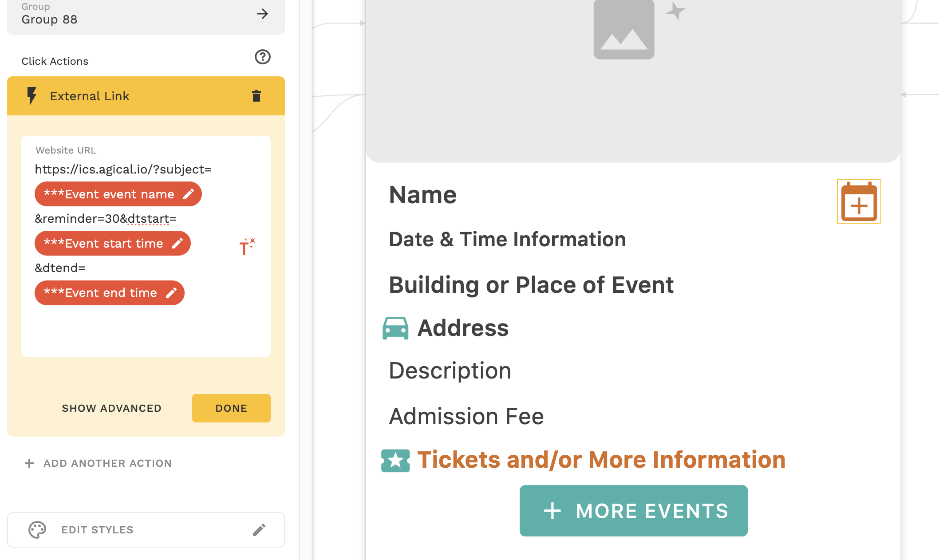Click the ticket star icon
This screenshot has height=560, width=939.
395,460
